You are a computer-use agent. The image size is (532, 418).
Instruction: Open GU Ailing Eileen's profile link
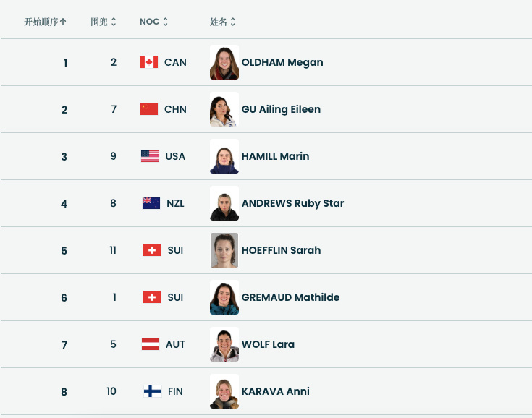281,109
